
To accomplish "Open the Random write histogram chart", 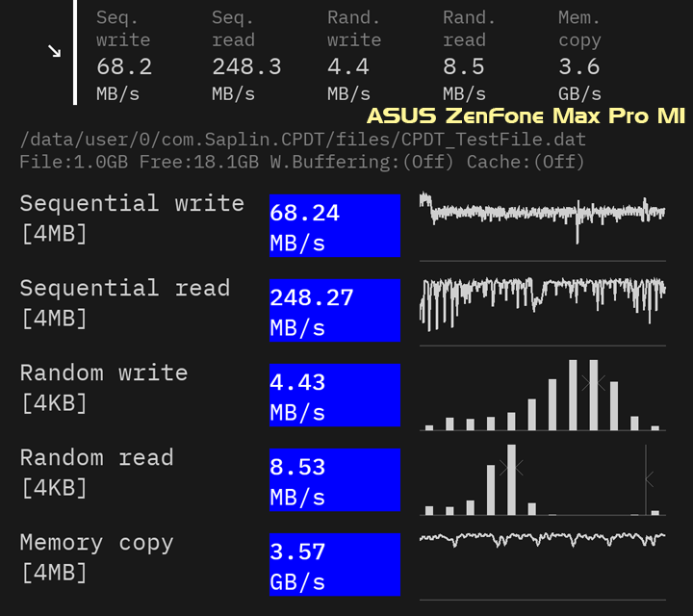I will [x=543, y=395].
